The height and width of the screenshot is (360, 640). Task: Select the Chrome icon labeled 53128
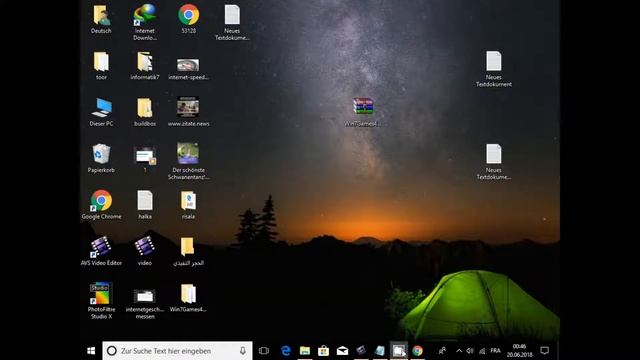189,15
